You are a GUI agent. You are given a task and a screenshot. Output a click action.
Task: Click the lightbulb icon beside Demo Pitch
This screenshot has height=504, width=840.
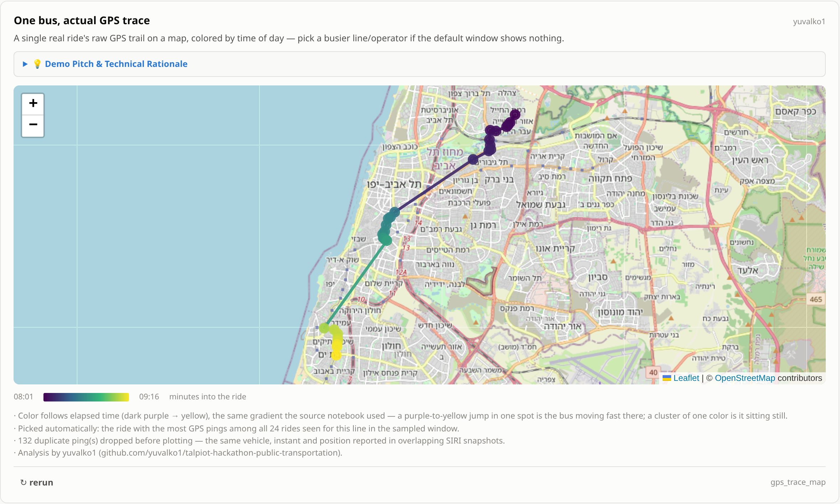point(37,64)
